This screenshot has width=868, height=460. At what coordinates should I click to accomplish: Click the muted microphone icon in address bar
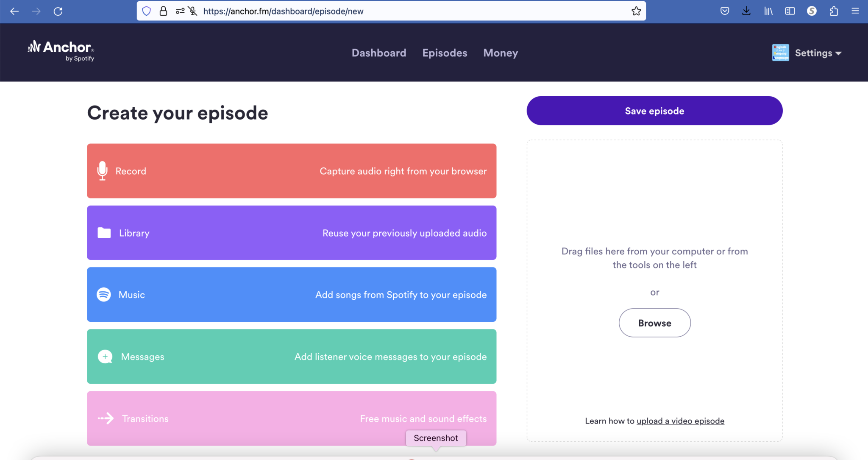[x=193, y=11]
